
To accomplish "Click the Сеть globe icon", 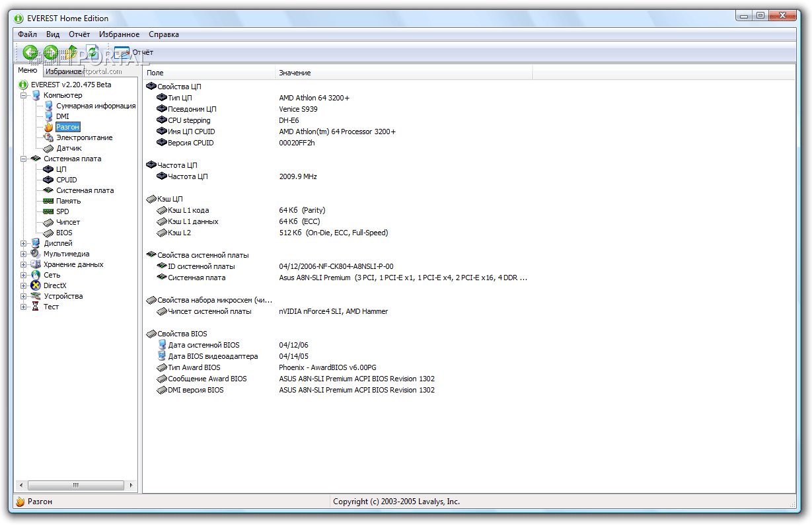I will point(36,275).
